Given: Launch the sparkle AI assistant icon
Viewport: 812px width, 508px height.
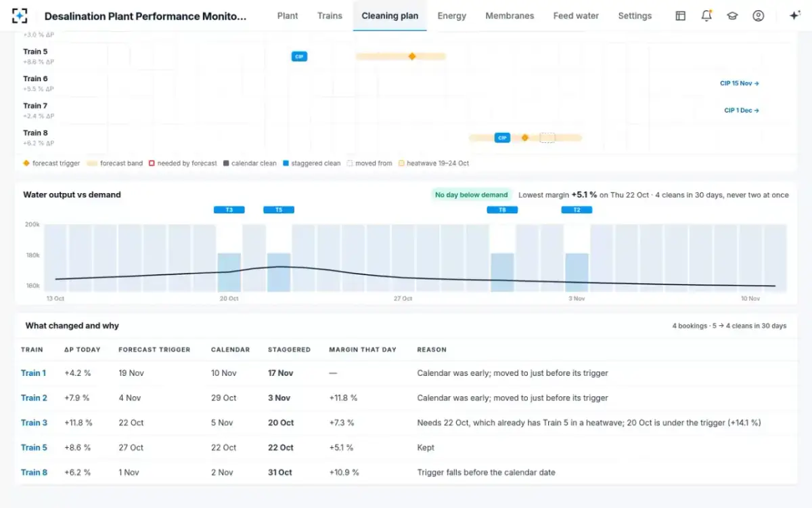Looking at the screenshot, I should pos(795,16).
